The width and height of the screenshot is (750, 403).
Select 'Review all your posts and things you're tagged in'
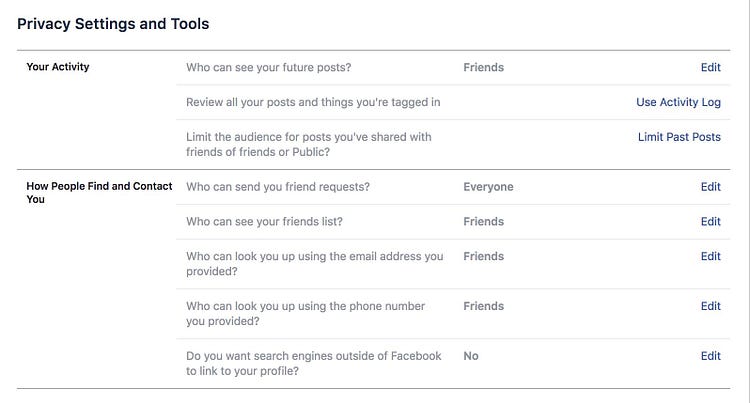pos(313,102)
